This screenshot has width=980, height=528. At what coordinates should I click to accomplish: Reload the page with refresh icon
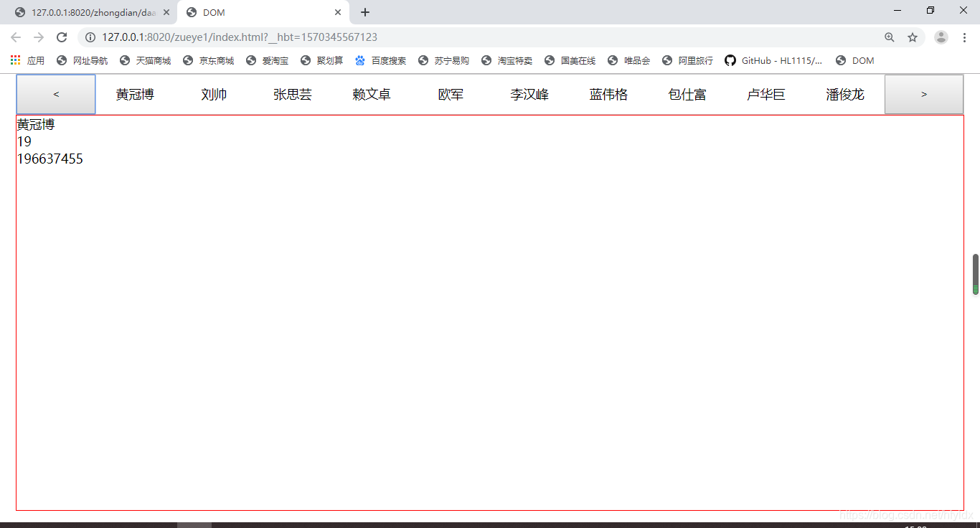62,37
